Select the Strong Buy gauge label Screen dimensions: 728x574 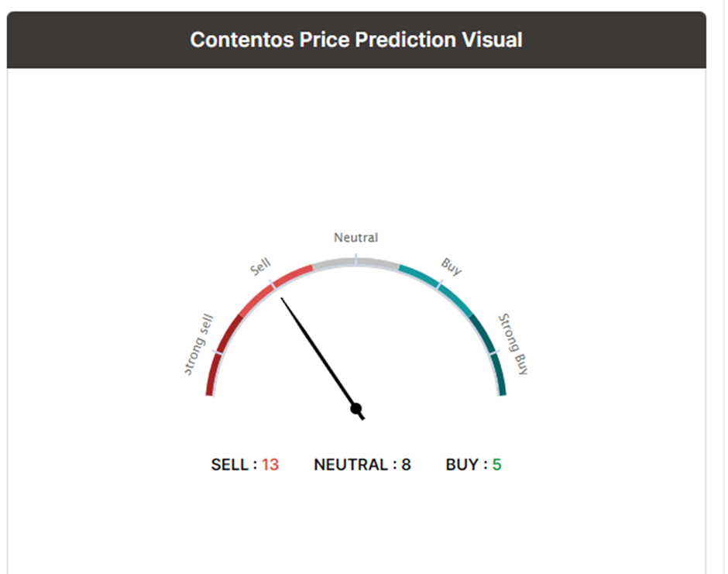tap(513, 344)
